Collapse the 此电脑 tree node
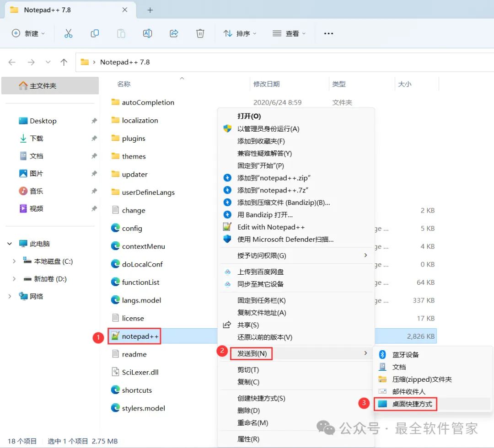 pos(10,244)
